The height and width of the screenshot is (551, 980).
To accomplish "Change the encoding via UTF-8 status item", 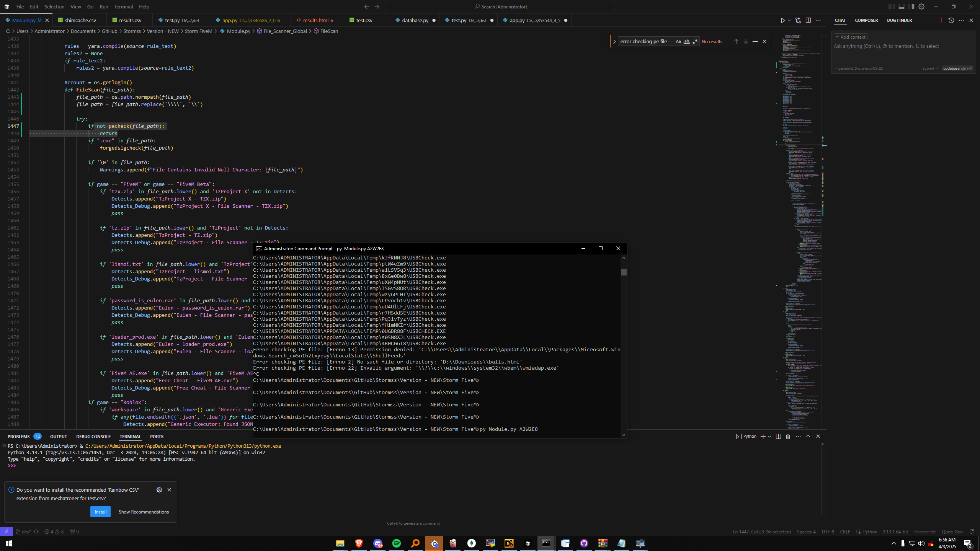I will (x=828, y=532).
